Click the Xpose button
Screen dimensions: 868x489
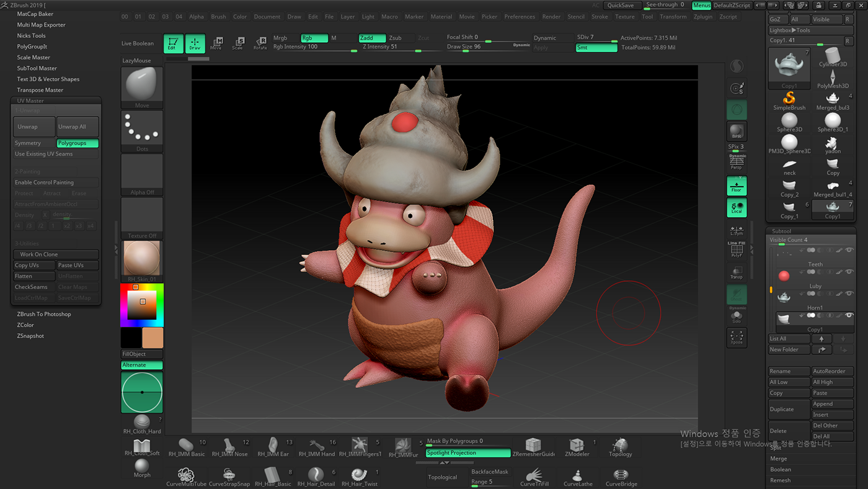[x=737, y=338]
